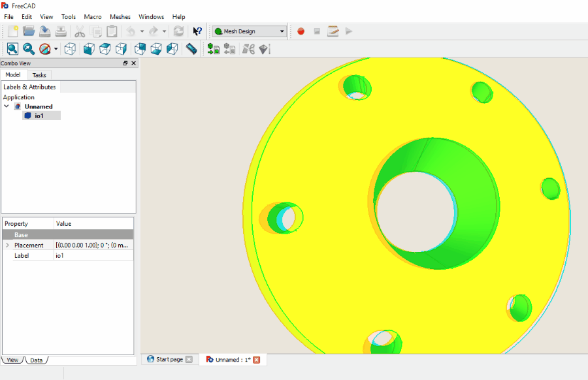Click the Open file folder icon
The image size is (588, 380).
click(x=29, y=31)
